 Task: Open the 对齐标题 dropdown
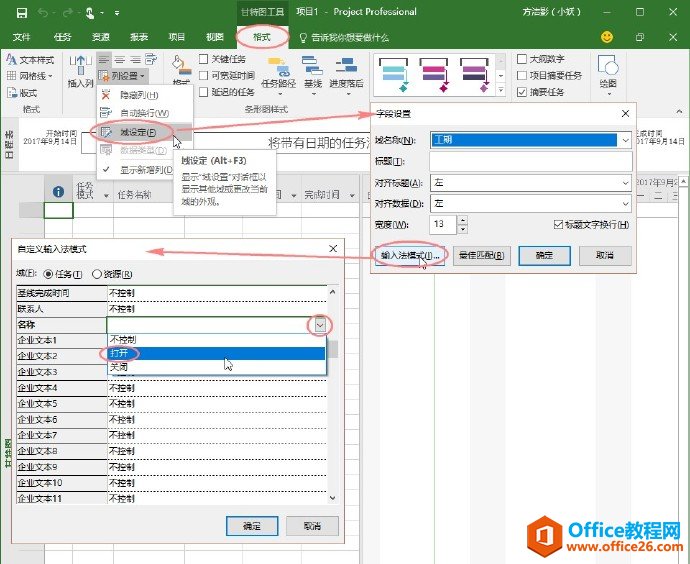coord(625,183)
